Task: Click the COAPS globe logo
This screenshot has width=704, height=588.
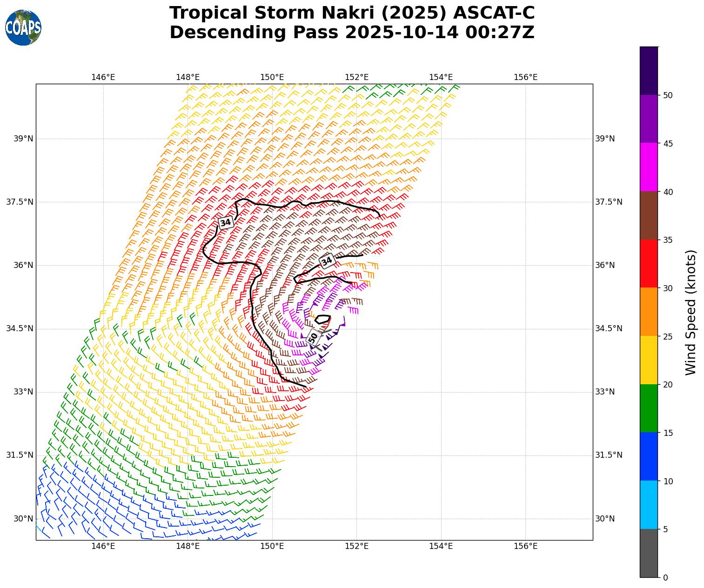Action: click(x=23, y=28)
